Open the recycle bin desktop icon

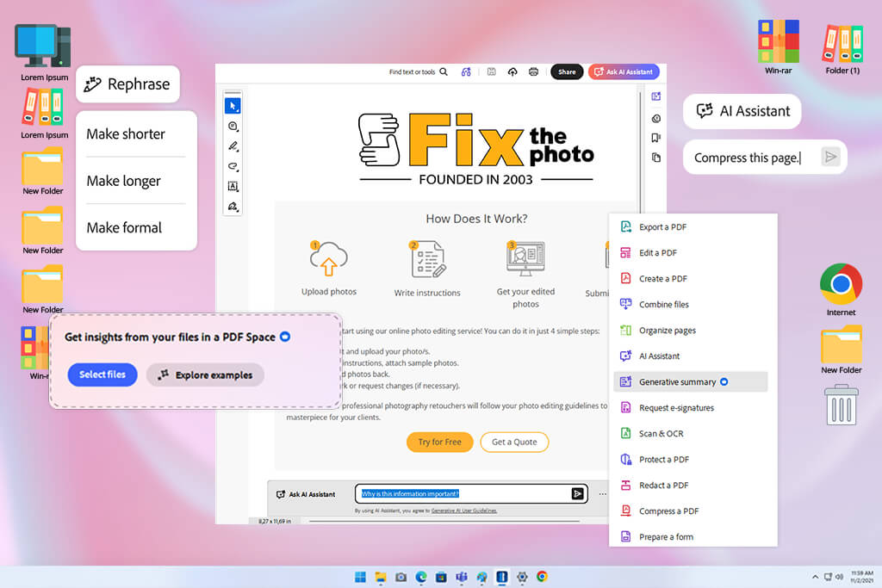coord(842,405)
